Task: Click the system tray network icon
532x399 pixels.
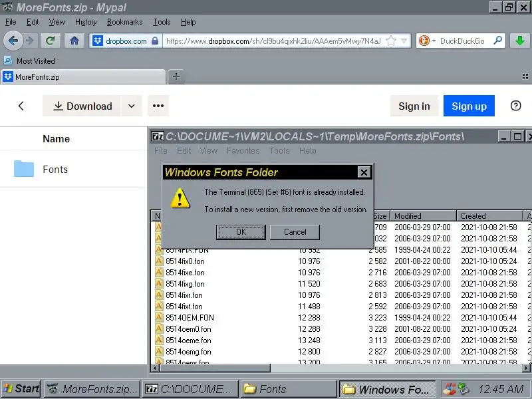Action: point(462,389)
